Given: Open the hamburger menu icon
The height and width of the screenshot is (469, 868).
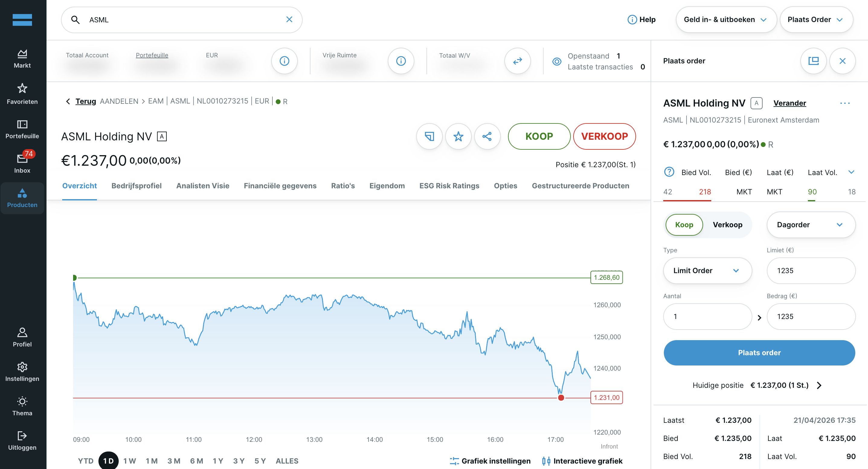Looking at the screenshot, I should [x=22, y=20].
